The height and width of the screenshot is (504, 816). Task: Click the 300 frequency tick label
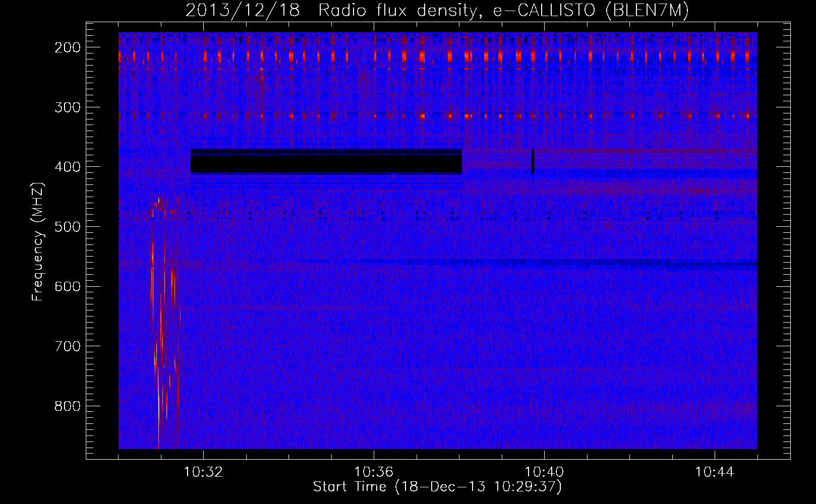(x=67, y=107)
